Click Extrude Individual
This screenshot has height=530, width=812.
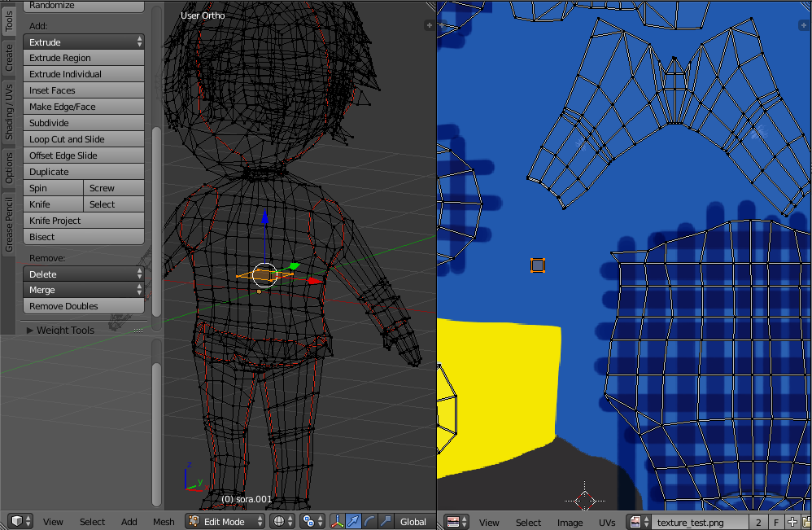tap(84, 74)
